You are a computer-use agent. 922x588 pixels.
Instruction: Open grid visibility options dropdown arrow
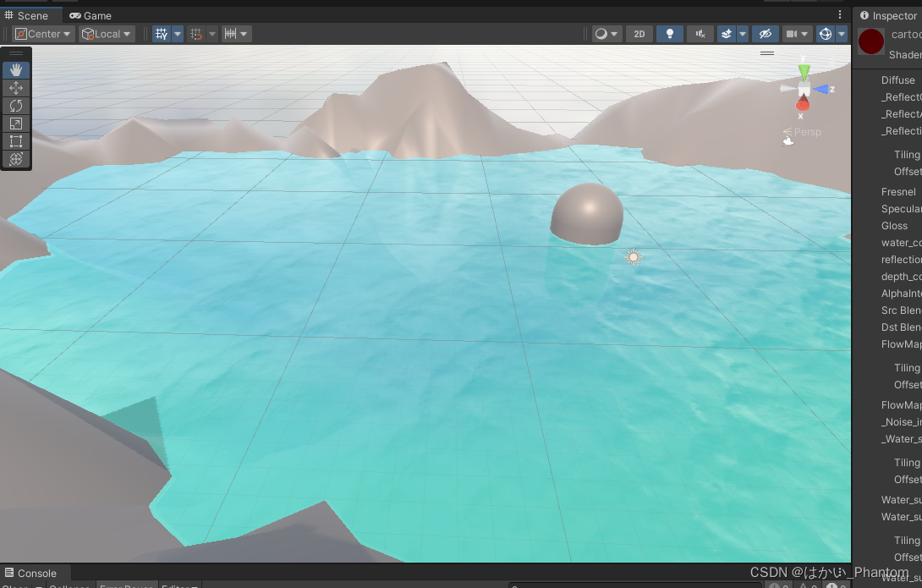click(x=178, y=34)
